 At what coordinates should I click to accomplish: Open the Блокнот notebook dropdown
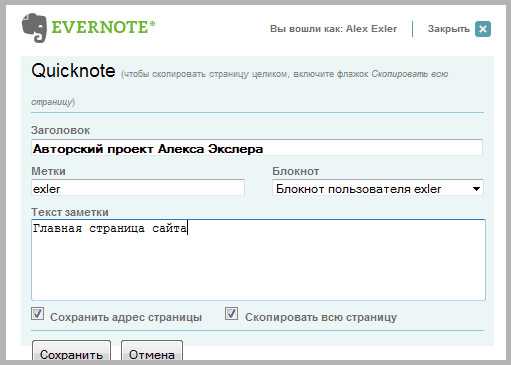pyautogui.click(x=378, y=188)
